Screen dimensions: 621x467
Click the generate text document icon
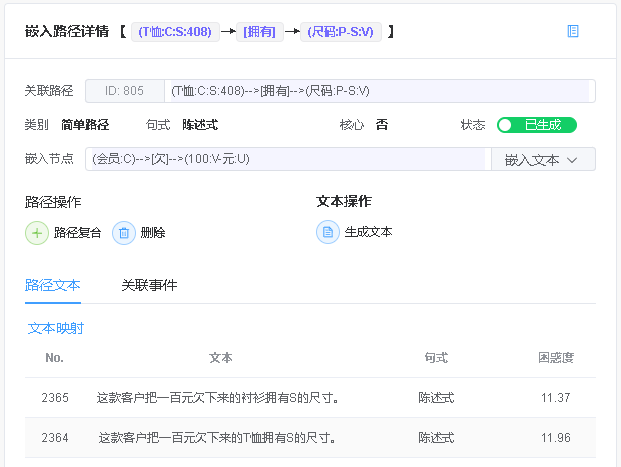(328, 232)
